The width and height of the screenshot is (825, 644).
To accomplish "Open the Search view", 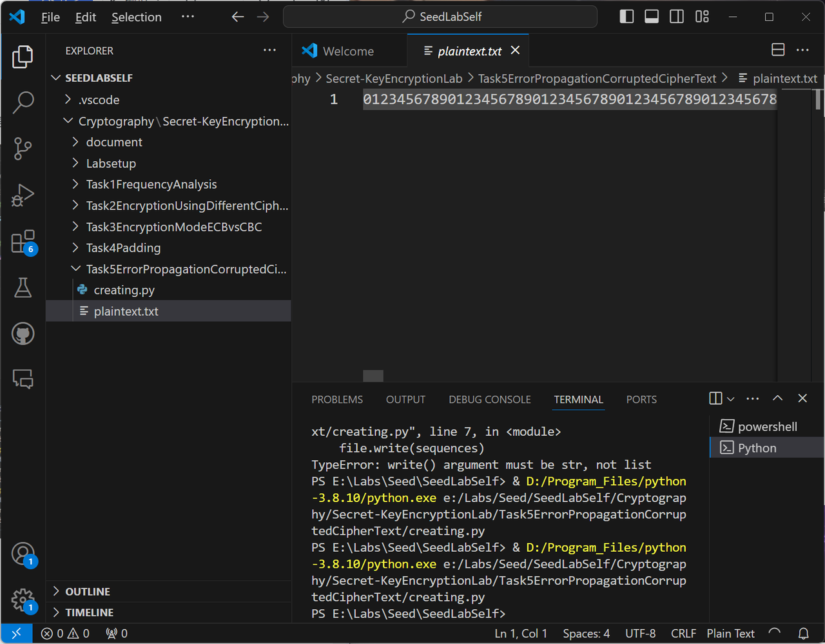I will coord(23,102).
